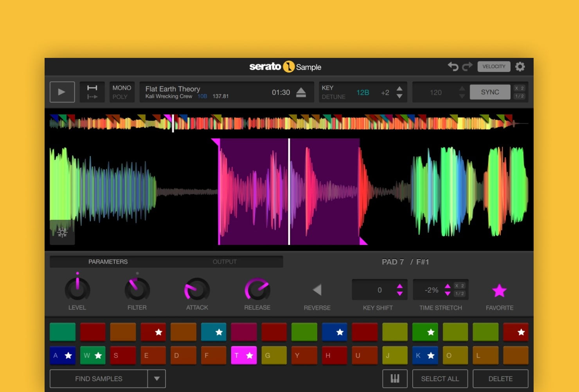Click the undo arrow icon
This screenshot has height=392, width=579.
pos(453,67)
